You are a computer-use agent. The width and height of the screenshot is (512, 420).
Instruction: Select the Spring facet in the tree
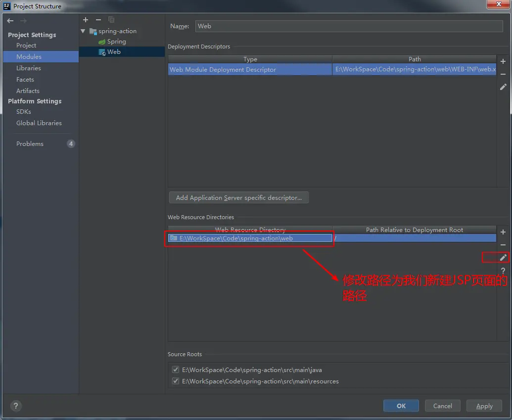117,42
